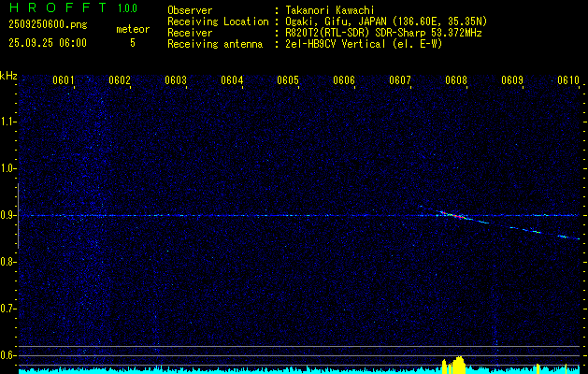Click the 0609 time marker
This screenshot has width=588, height=374.
(512, 80)
